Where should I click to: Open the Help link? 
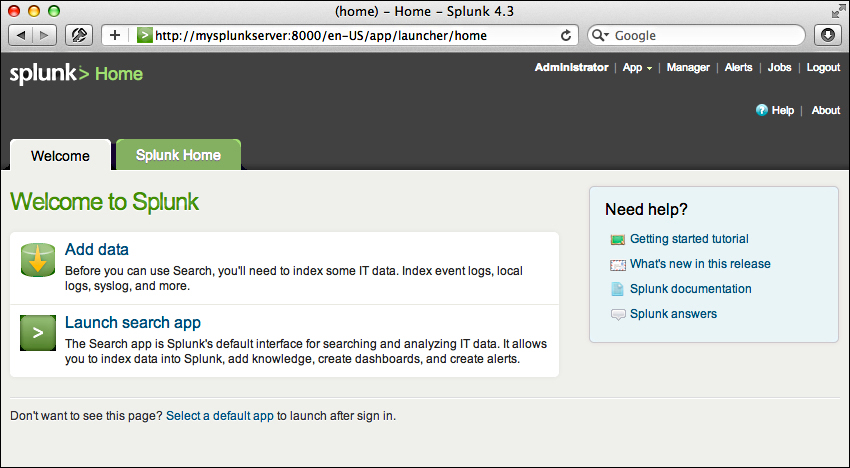(x=783, y=110)
